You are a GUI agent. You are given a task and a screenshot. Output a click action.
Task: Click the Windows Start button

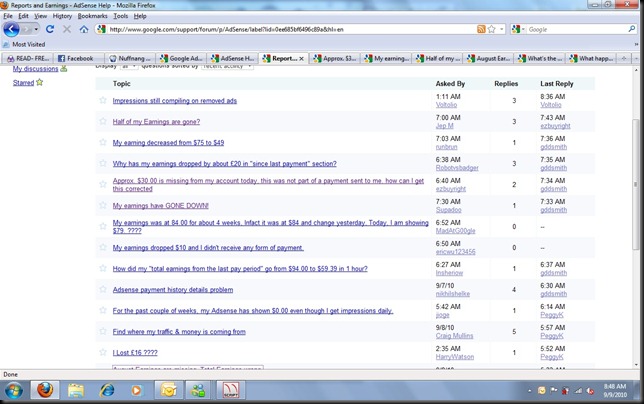point(12,390)
